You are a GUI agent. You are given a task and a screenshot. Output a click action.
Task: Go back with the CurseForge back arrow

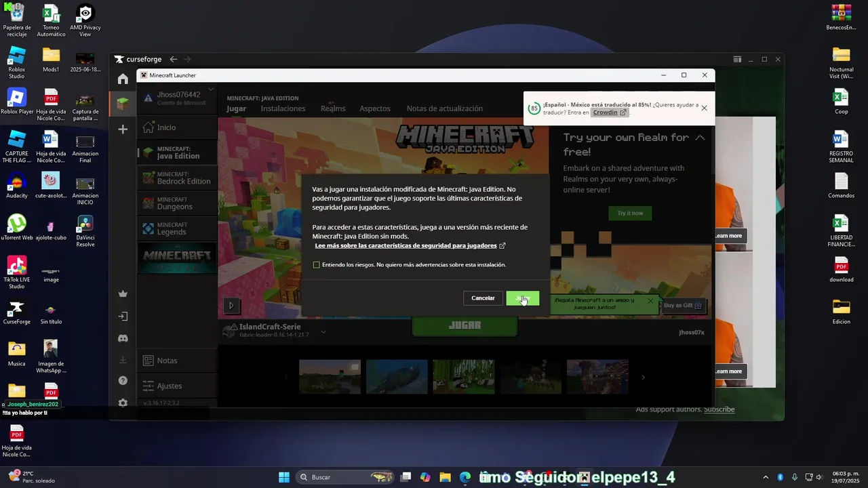[x=174, y=60]
